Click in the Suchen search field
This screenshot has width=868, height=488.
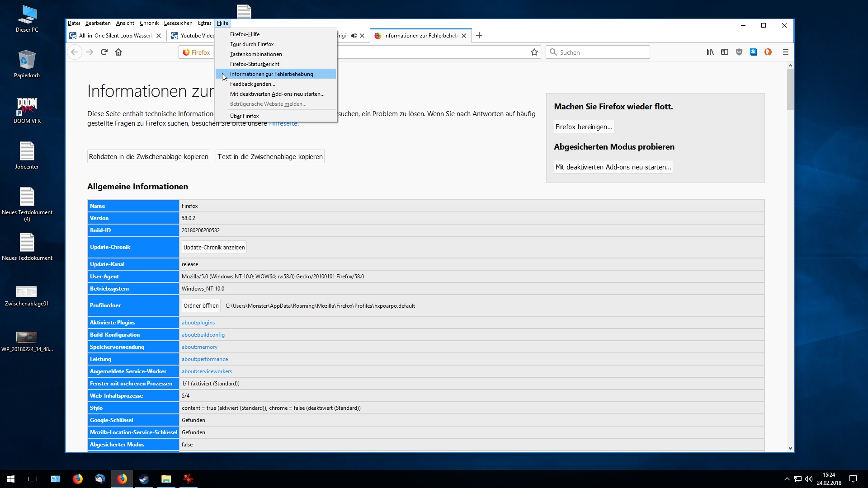point(601,52)
